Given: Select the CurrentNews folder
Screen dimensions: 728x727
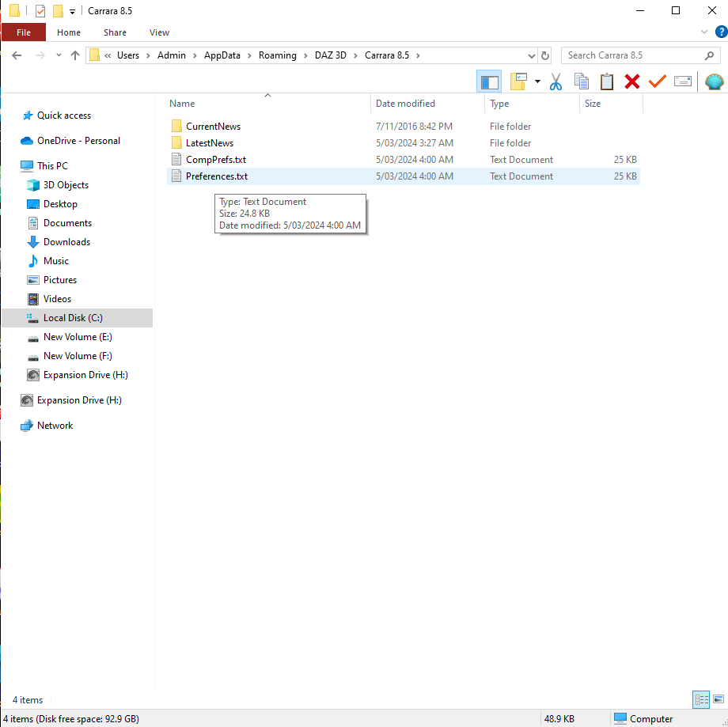Looking at the screenshot, I should [404, 127].
